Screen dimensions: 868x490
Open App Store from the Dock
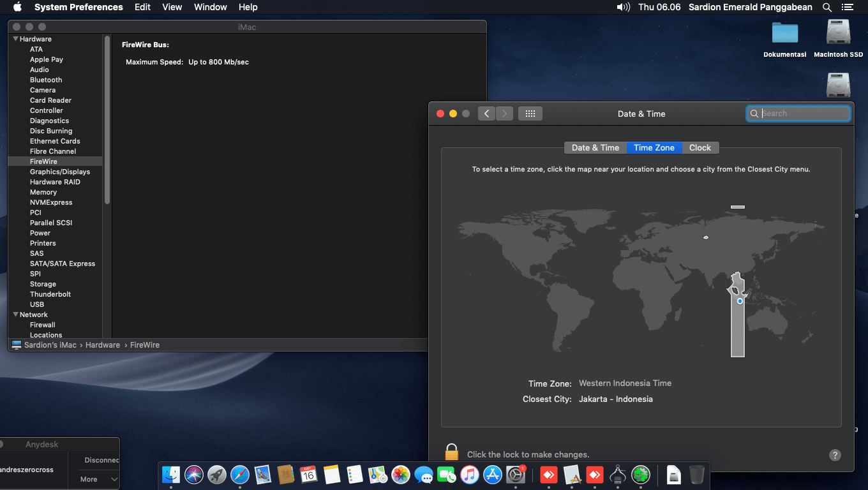(x=493, y=474)
